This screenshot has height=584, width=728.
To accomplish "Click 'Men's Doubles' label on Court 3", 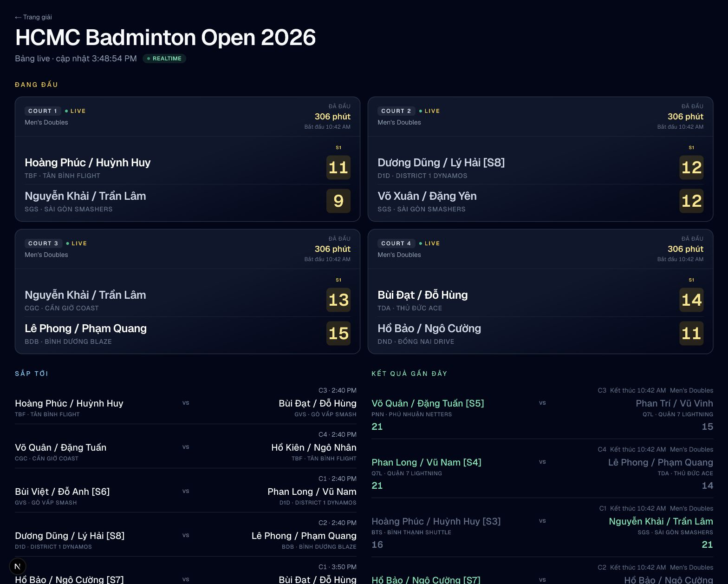I will pos(46,255).
